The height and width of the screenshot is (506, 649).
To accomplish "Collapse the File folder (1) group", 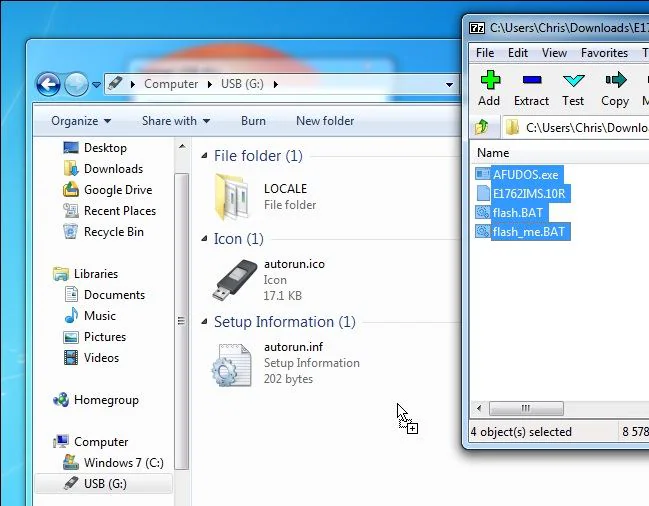I will tap(204, 156).
